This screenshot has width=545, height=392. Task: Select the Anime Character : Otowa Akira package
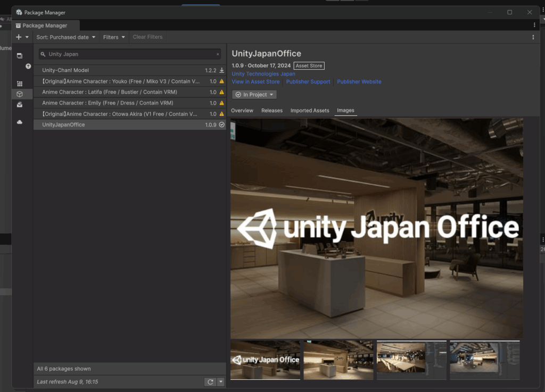point(130,114)
